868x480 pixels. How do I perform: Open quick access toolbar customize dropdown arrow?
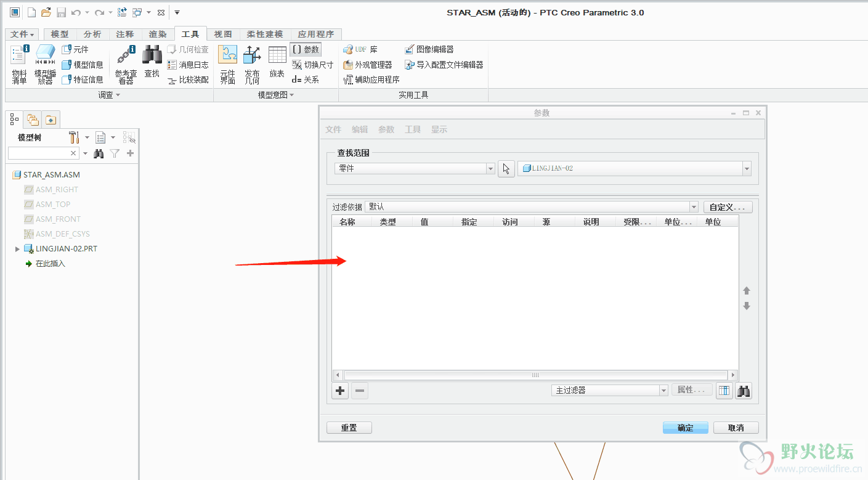point(177,12)
